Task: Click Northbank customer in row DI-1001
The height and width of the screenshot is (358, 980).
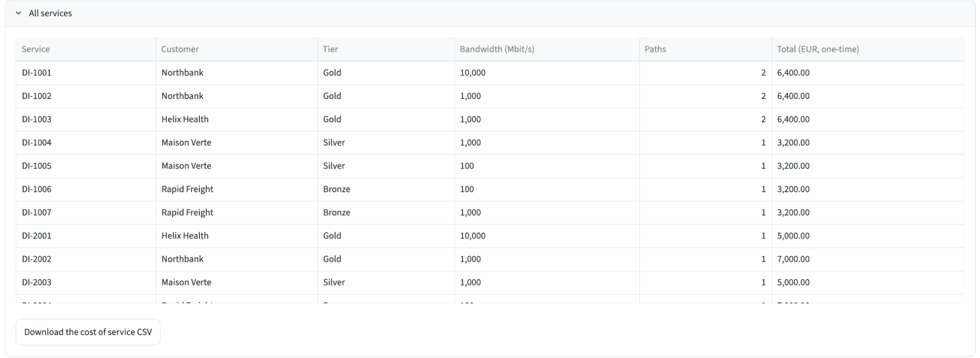Action: click(237, 73)
